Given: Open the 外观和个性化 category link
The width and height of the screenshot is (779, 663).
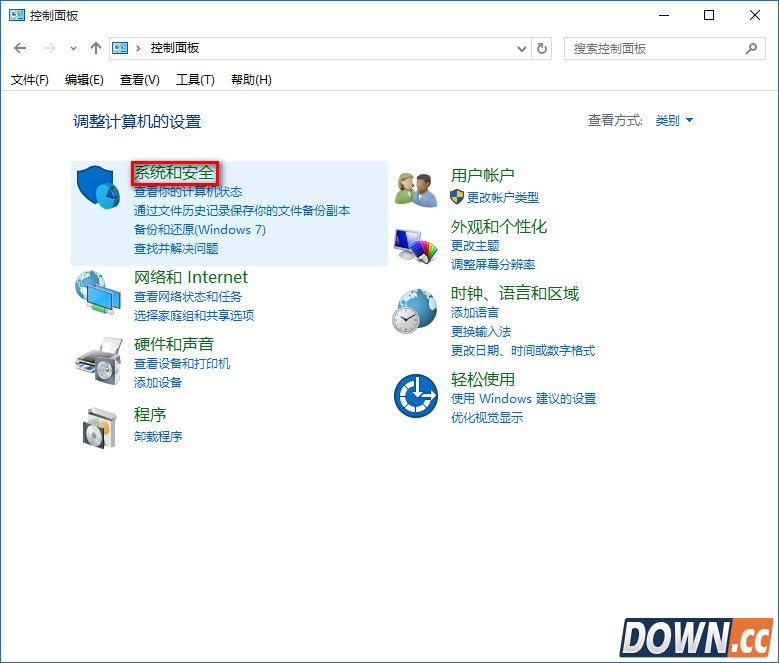Looking at the screenshot, I should point(499,227).
